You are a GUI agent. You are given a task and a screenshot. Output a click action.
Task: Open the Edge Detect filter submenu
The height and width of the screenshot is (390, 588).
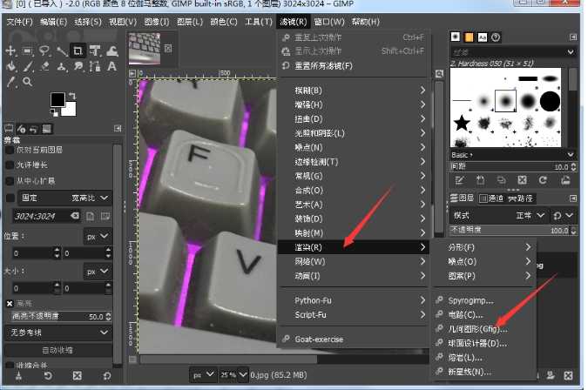354,161
